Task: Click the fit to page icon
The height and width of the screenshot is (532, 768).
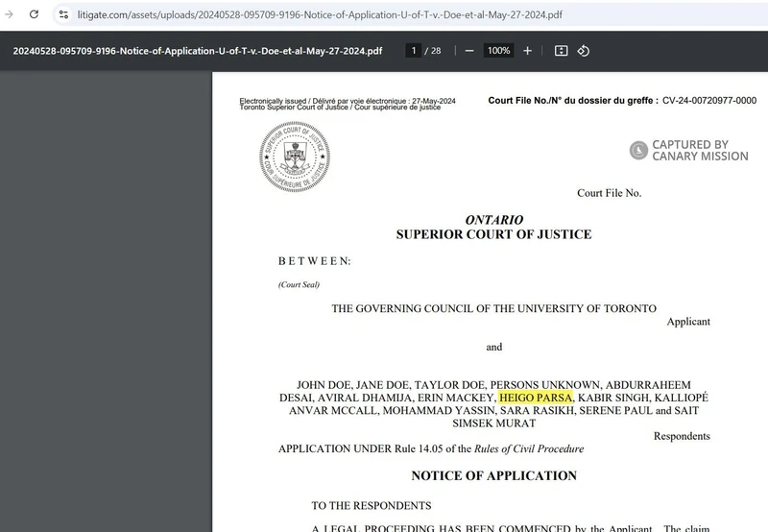Action: point(561,51)
